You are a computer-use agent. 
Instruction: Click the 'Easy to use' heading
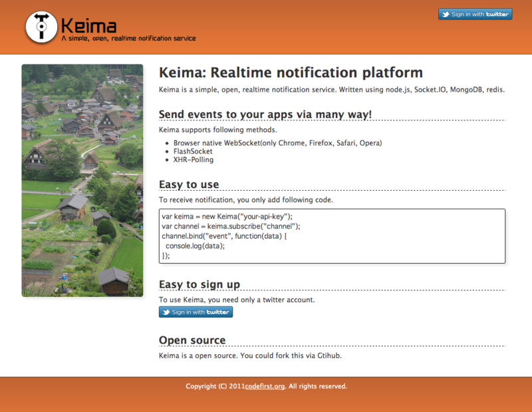coord(189,185)
